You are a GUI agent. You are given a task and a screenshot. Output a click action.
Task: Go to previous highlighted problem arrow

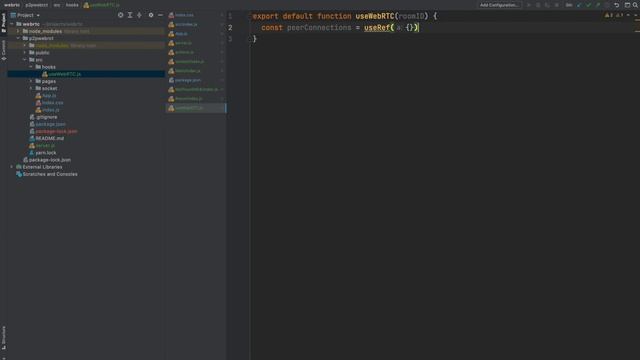coord(628,15)
